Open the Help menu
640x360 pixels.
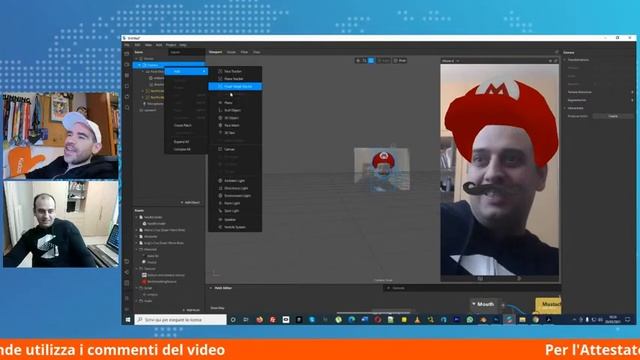click(183, 45)
